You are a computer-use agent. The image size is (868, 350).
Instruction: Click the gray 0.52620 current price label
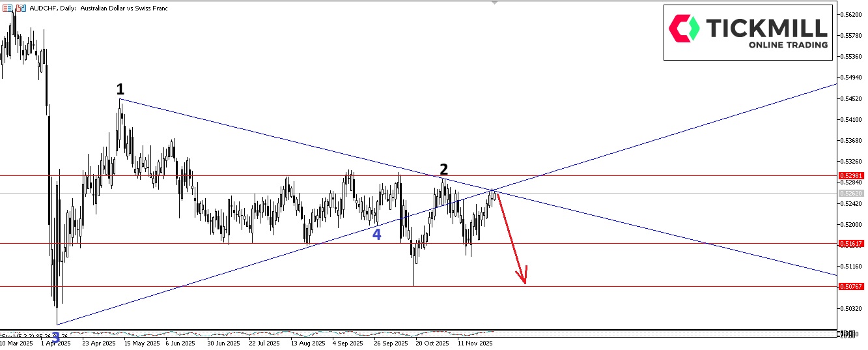click(851, 194)
